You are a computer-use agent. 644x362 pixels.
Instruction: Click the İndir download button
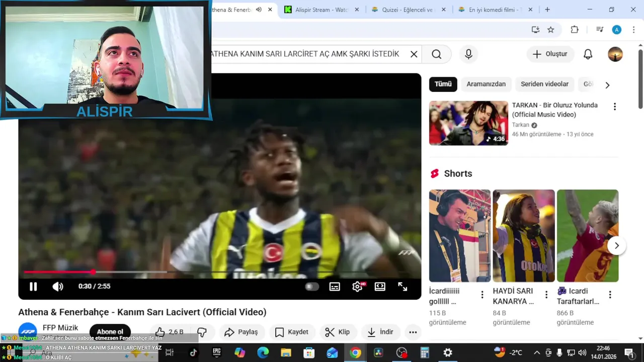pos(380,332)
